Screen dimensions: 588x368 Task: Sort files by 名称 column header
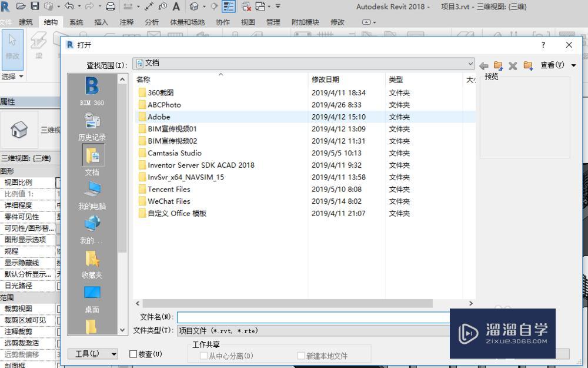[221, 79]
